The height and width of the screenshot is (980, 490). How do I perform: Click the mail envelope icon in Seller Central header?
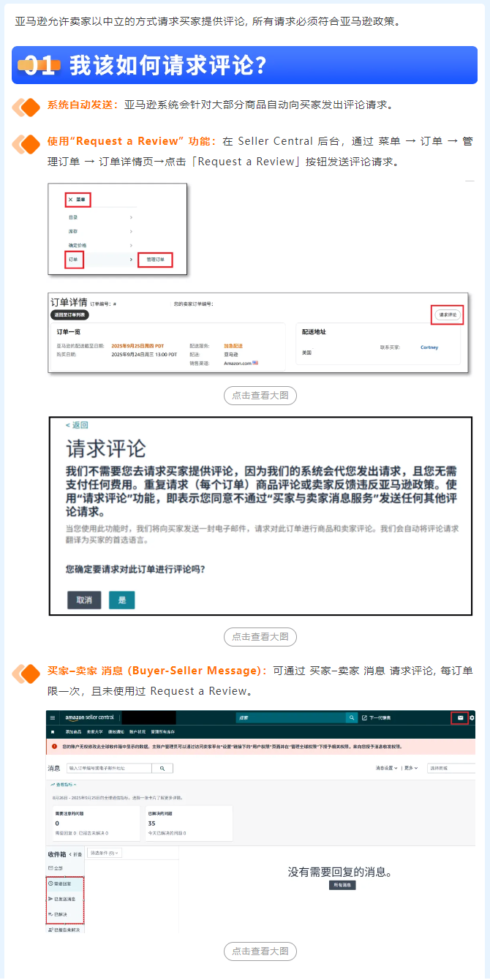coord(459,717)
